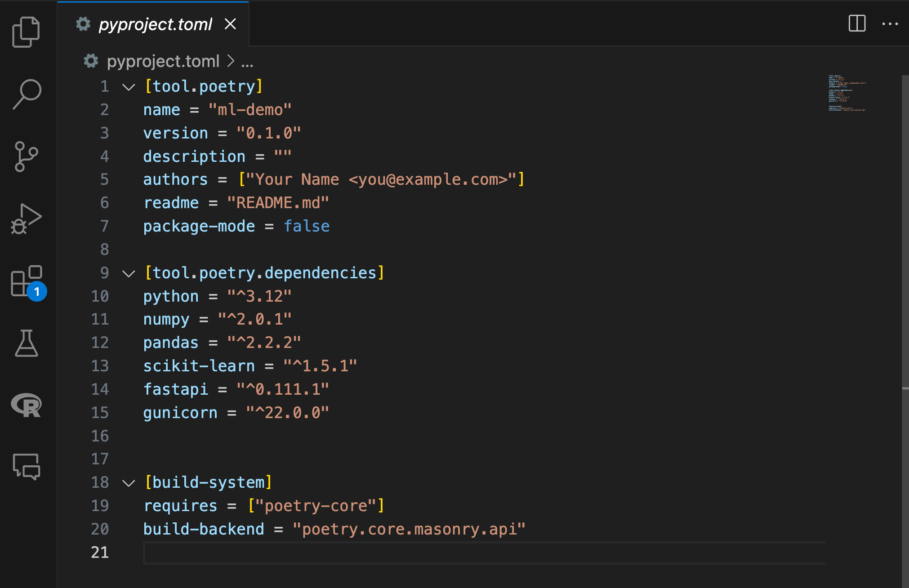The height and width of the screenshot is (588, 909).
Task: Open the Search view
Action: click(26, 94)
